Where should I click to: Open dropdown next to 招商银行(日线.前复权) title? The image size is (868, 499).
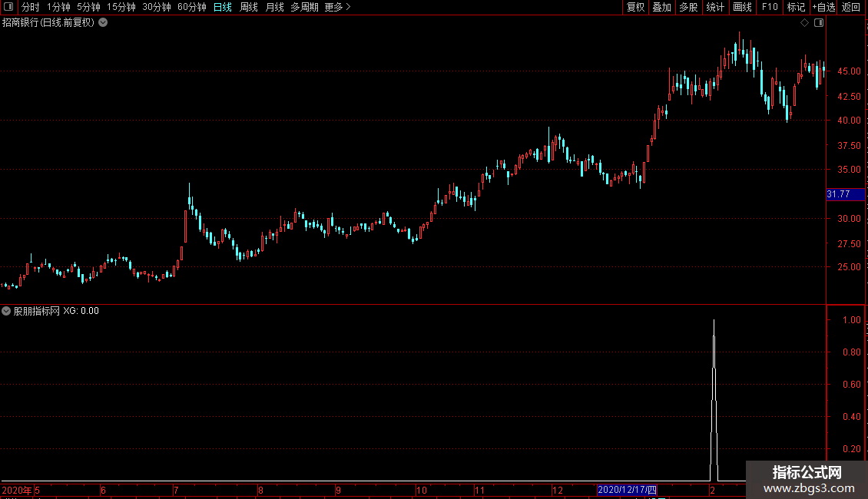(103, 23)
